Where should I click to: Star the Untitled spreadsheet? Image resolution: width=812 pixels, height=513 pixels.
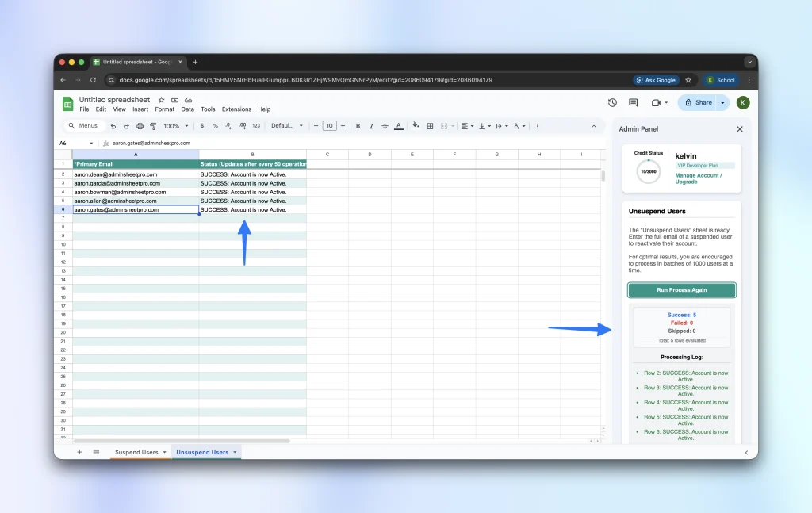pos(162,100)
